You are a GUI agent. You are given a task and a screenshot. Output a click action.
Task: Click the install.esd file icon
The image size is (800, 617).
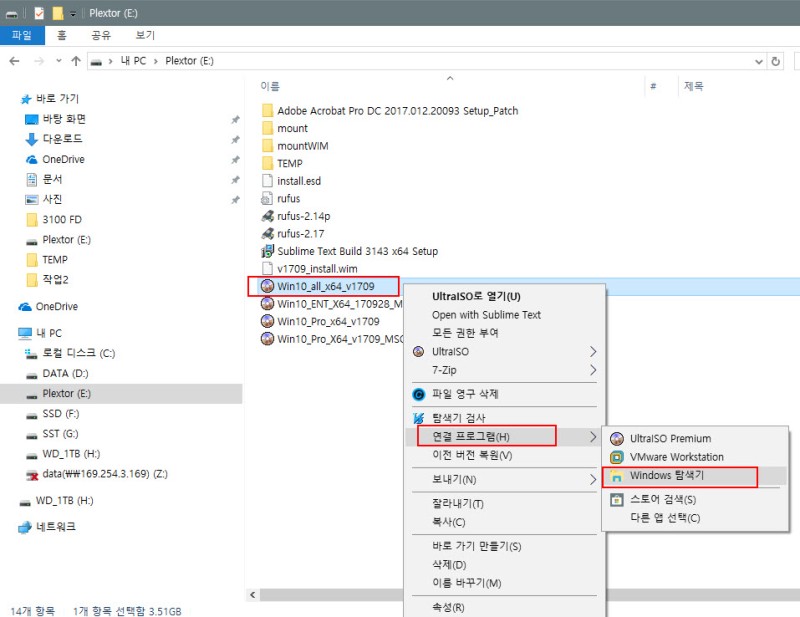coord(267,181)
